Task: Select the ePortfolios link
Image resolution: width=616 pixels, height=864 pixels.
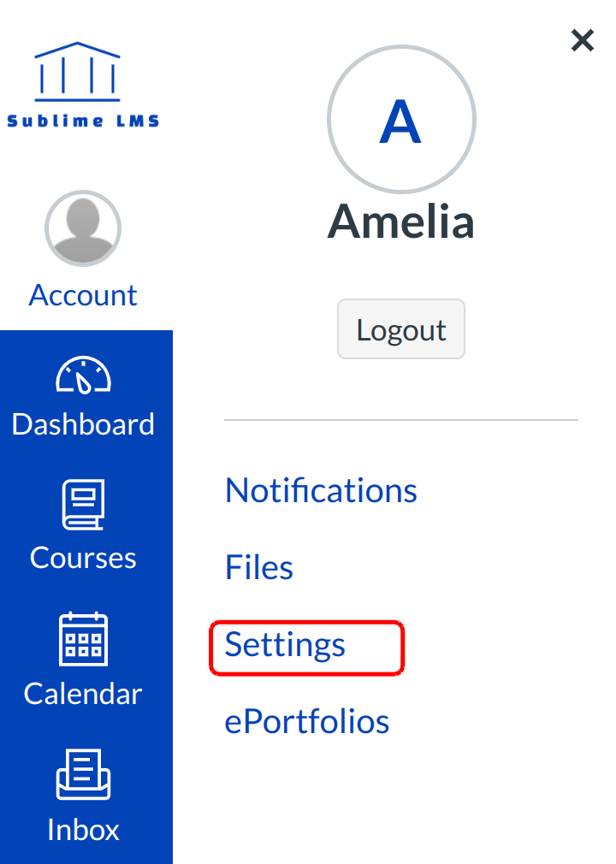Action: pyautogui.click(x=307, y=721)
